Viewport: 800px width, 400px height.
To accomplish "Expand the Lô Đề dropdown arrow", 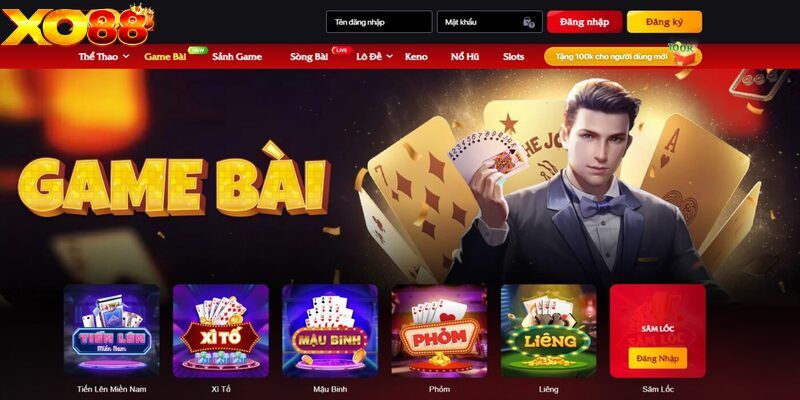I will [389, 57].
